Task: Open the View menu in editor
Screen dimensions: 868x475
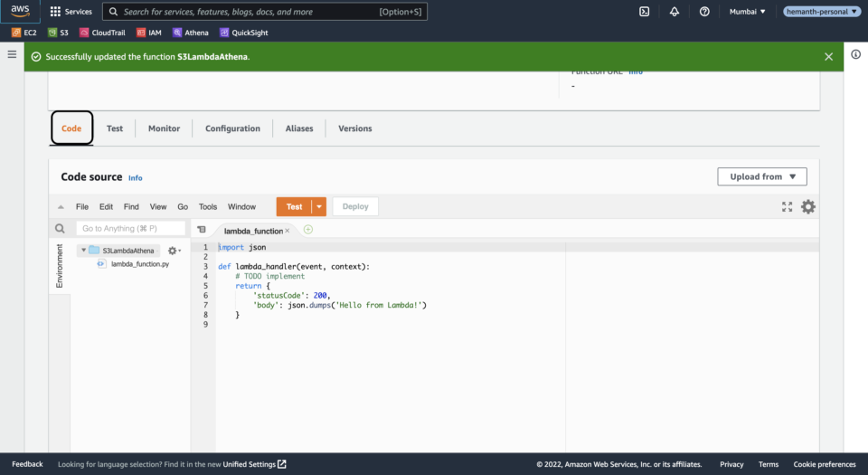Action: coord(157,206)
